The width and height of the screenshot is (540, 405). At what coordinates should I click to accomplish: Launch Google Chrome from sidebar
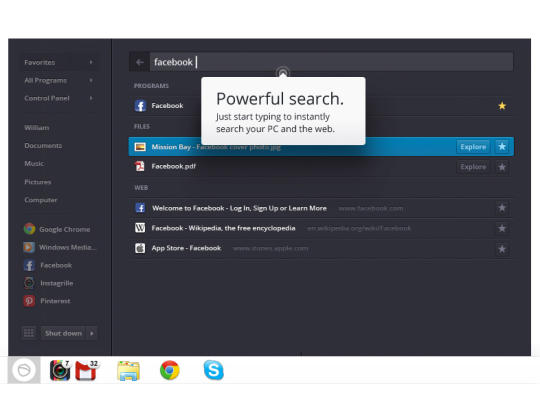(x=57, y=229)
